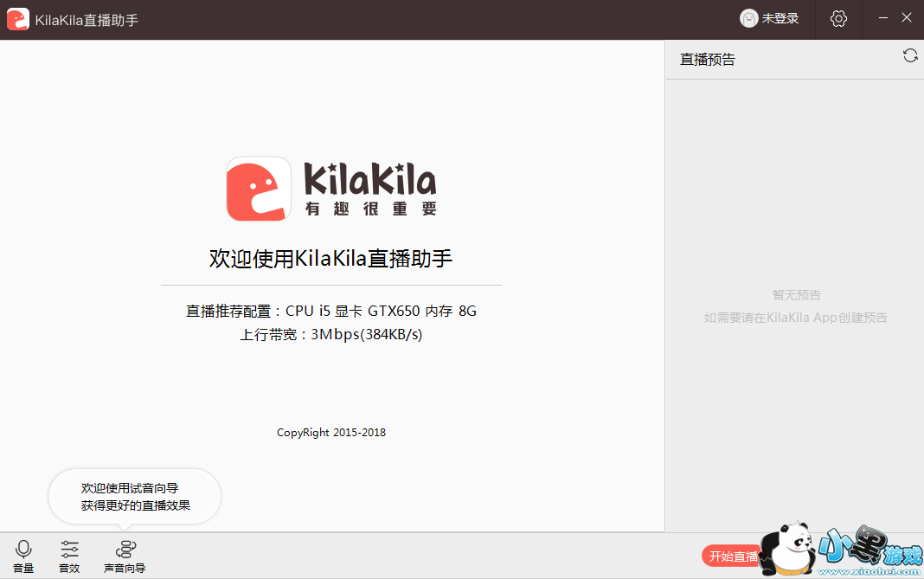Viewport: 924px width, 579px height.
Task: Click the KilaKila直播助手 title bar text
Action: tap(87, 20)
